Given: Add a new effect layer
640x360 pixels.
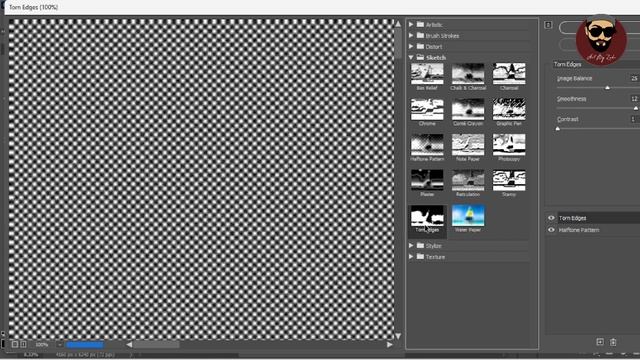Looking at the screenshot, I should coord(600,342).
